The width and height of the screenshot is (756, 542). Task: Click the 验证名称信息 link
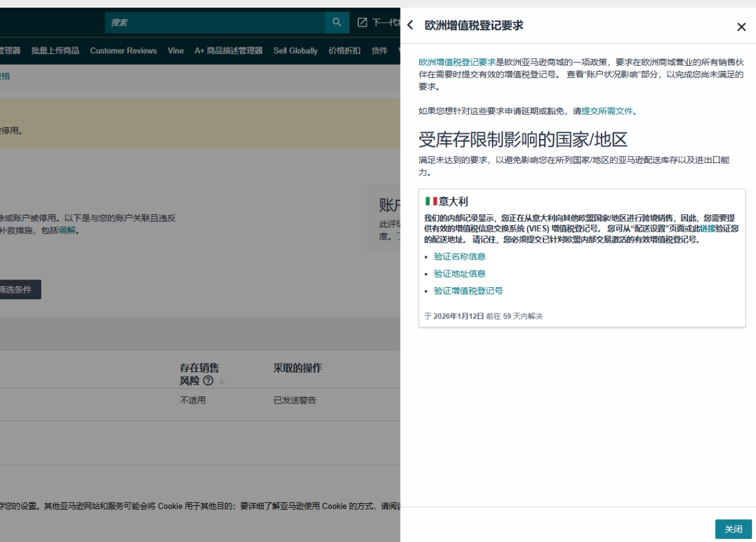[x=460, y=256]
